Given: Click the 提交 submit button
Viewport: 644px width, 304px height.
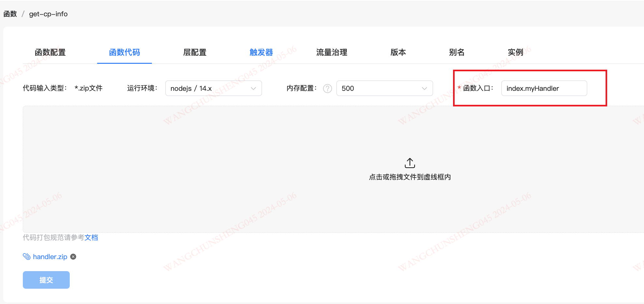Looking at the screenshot, I should point(46,280).
